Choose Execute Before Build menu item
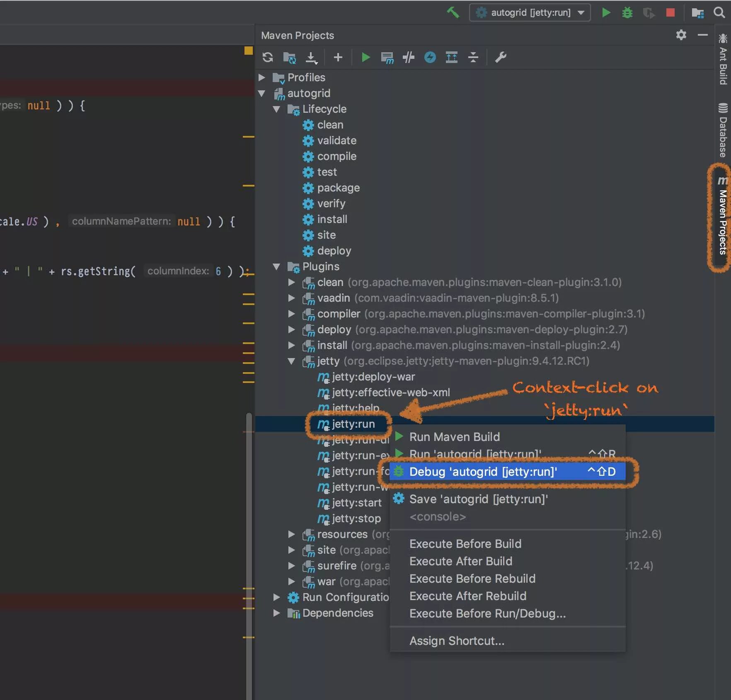This screenshot has width=731, height=700. (508, 544)
